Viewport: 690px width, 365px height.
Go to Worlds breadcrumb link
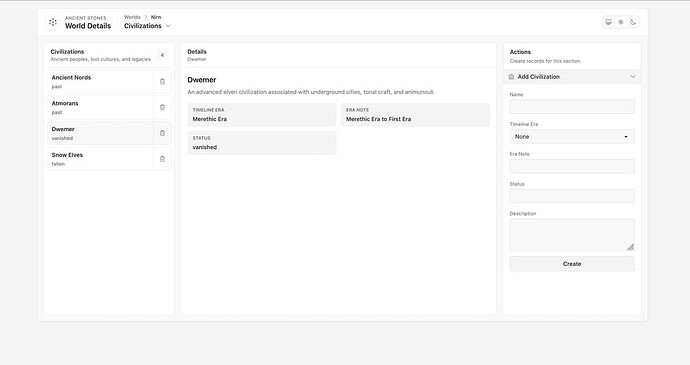click(x=132, y=17)
